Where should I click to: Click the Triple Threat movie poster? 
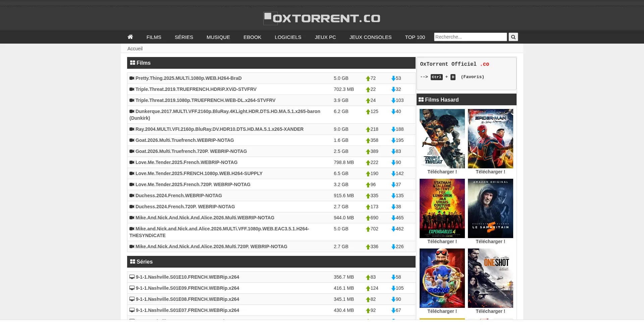pos(442,138)
